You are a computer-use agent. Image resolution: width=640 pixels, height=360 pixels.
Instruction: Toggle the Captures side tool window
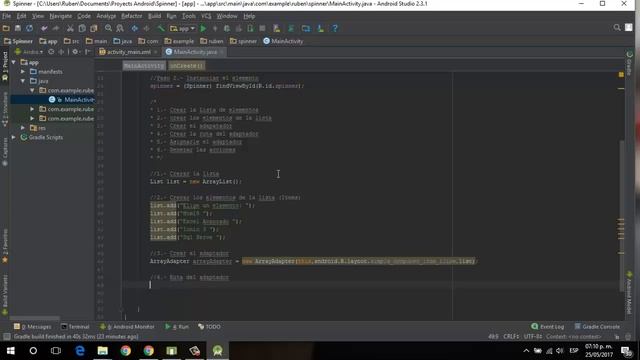click(x=5, y=152)
